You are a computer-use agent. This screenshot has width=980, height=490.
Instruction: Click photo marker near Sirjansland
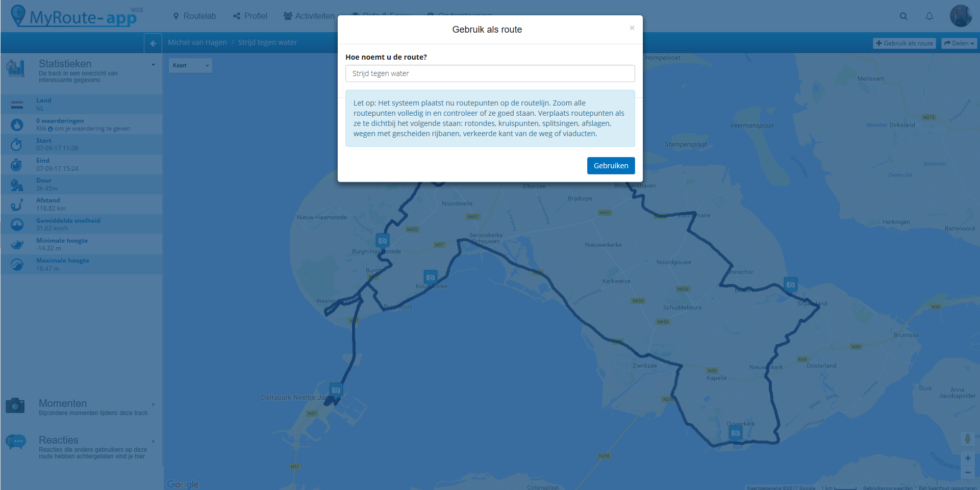[x=791, y=284]
